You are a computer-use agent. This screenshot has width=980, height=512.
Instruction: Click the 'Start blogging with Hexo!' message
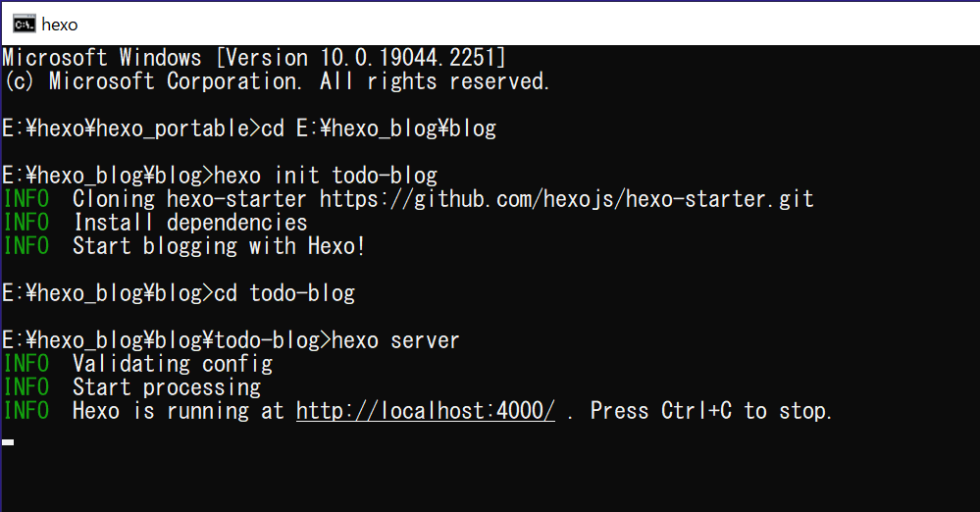point(219,245)
